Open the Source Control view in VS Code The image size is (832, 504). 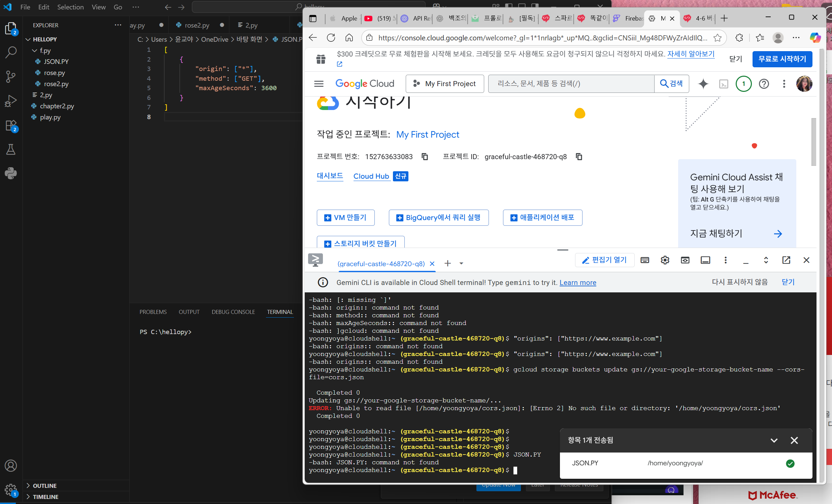(x=11, y=77)
